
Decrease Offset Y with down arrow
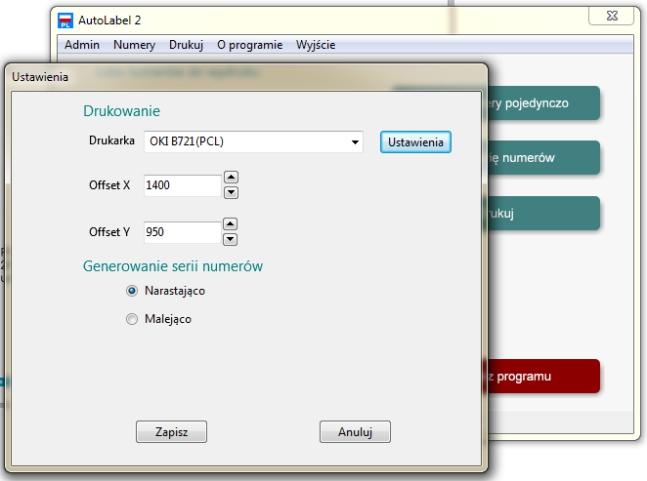click(x=230, y=240)
